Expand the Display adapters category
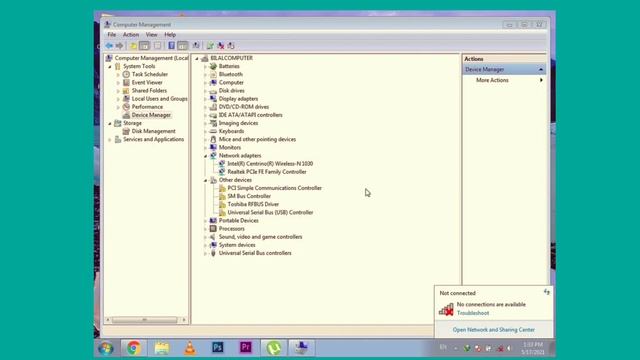Screen dimensions: 640x360 (206, 99)
